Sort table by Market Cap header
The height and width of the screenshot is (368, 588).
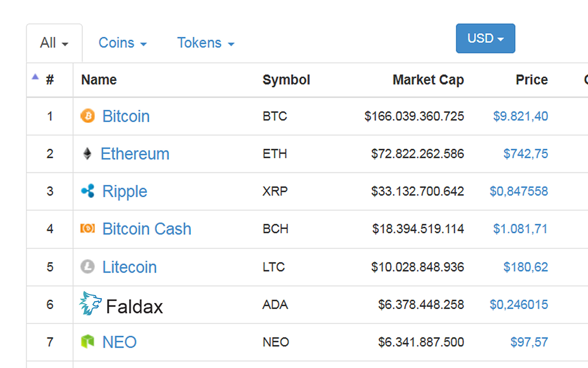pyautogui.click(x=428, y=80)
